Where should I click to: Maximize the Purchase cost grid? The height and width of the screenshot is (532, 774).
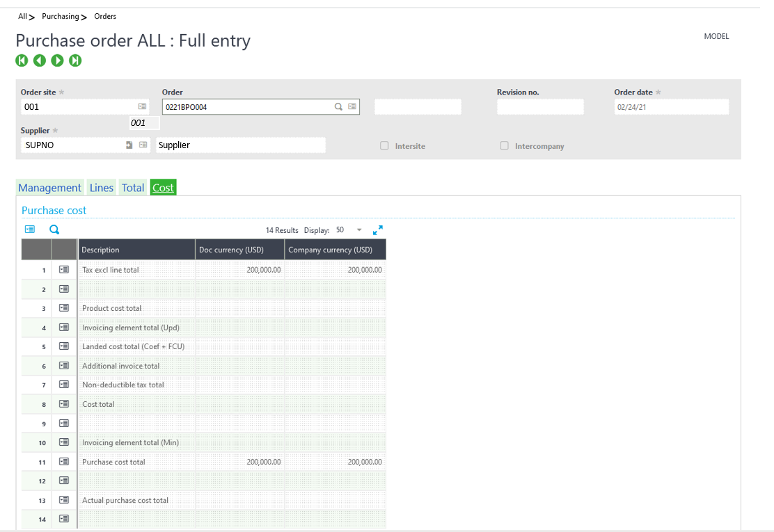378,229
